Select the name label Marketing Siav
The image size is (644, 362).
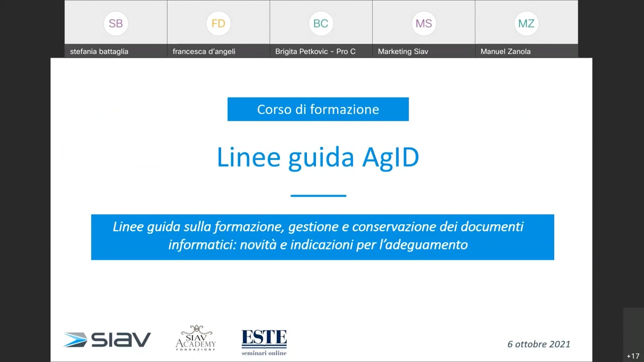(403, 51)
